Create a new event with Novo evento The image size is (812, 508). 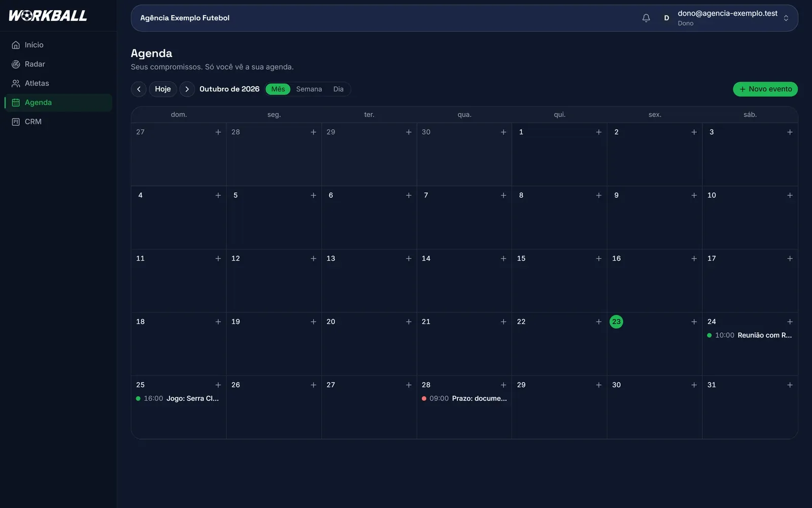[x=765, y=89]
